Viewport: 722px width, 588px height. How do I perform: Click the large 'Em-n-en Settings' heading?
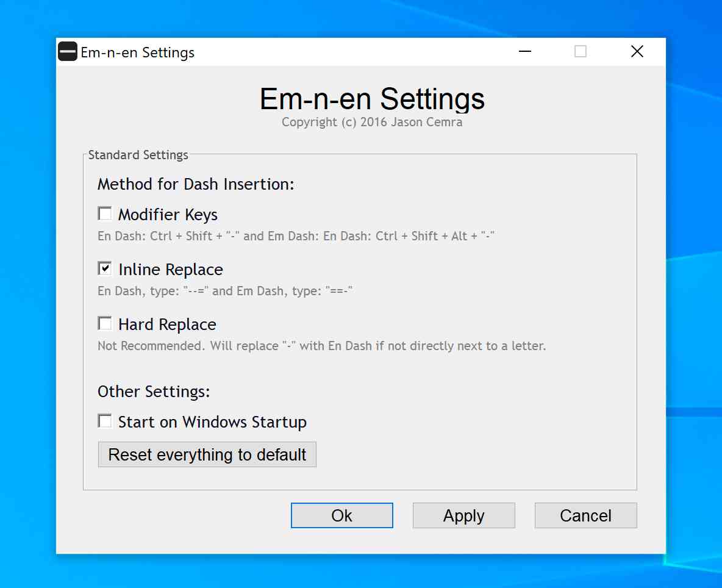pyautogui.click(x=372, y=99)
